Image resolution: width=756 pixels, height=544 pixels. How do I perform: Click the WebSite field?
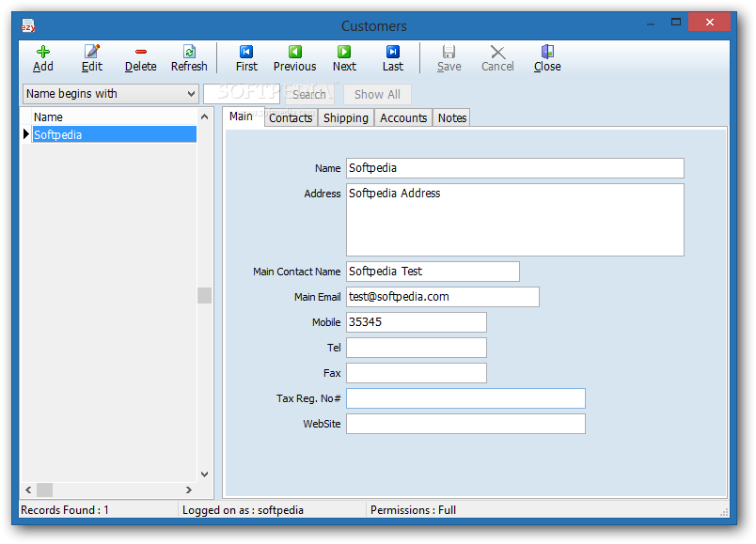click(465, 424)
